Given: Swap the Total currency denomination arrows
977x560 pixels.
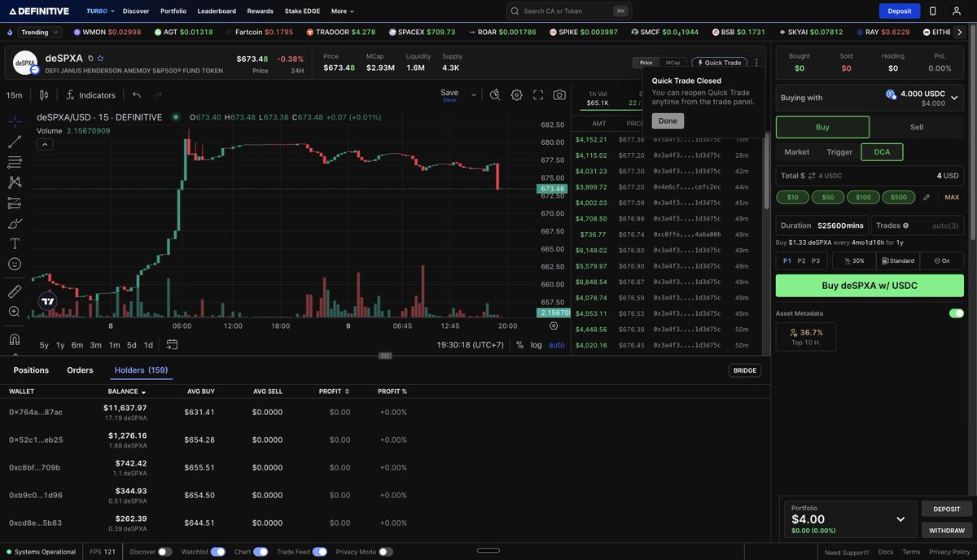Looking at the screenshot, I should click(x=813, y=176).
